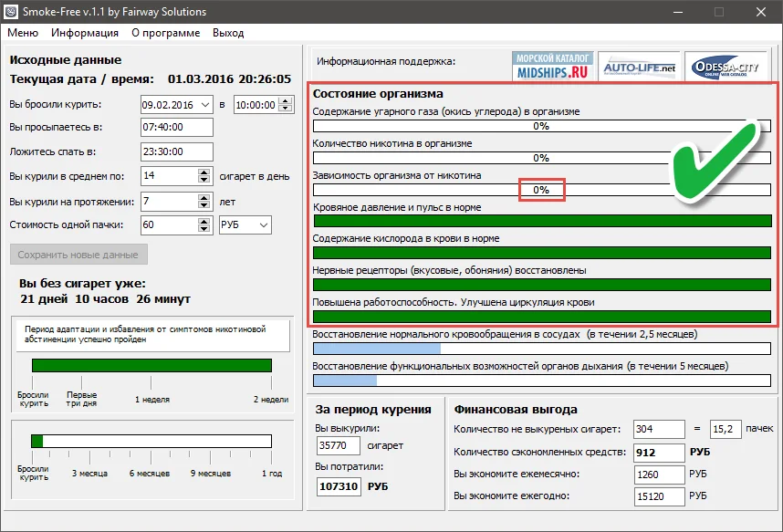Viewport: 783px width, 532px height.
Task: Open the О программе menu
Action: [x=165, y=33]
